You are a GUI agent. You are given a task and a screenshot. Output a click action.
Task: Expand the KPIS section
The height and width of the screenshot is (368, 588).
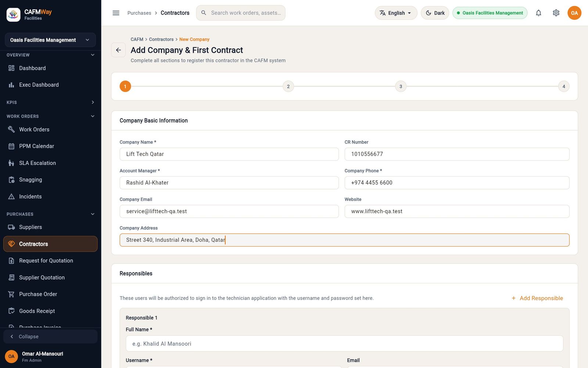[93, 102]
